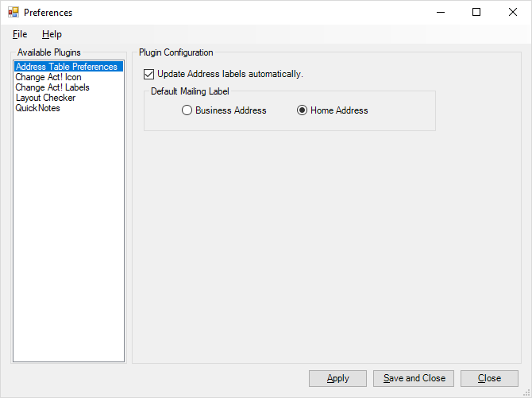Select the Business Address radio button
The image size is (532, 398).
coord(187,110)
